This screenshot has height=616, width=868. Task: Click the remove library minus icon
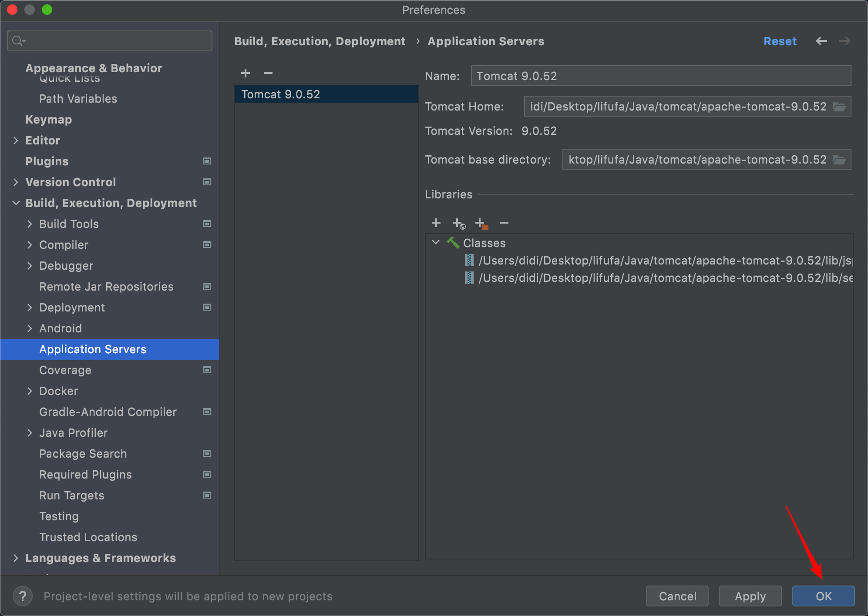504,223
